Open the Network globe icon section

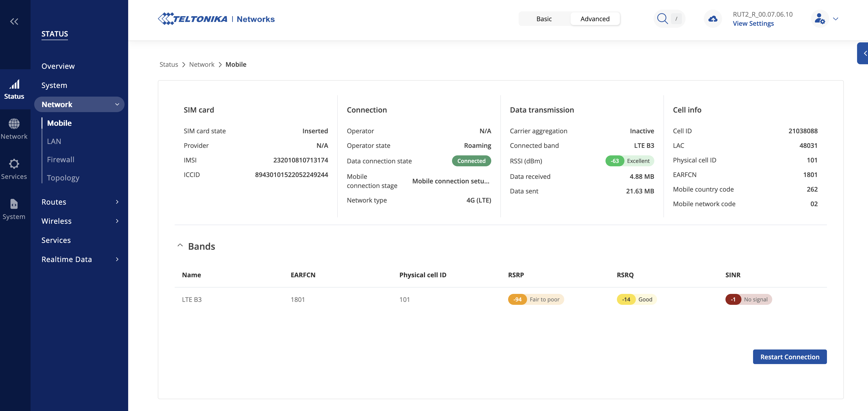[14, 124]
